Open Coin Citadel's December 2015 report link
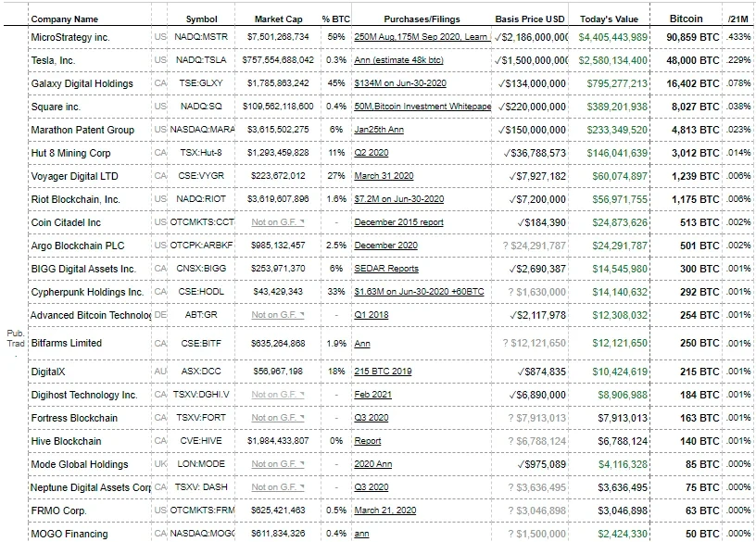This screenshot has width=756, height=542. coord(398,222)
